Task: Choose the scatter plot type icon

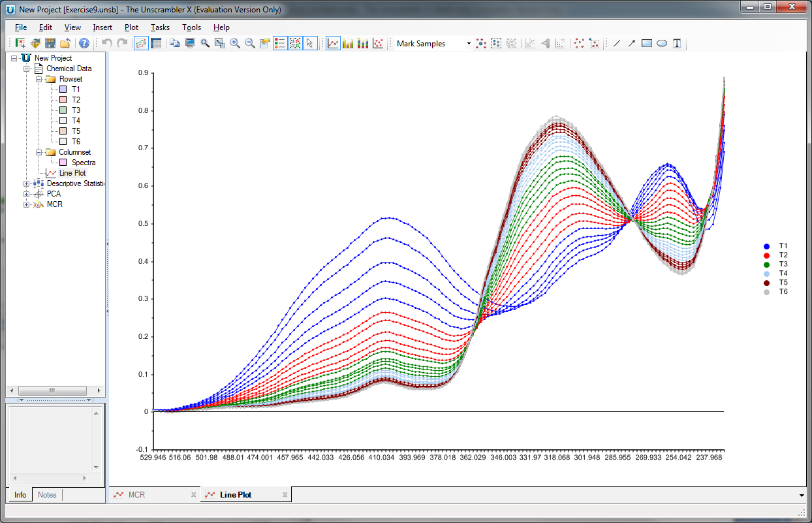Action: [x=378, y=44]
